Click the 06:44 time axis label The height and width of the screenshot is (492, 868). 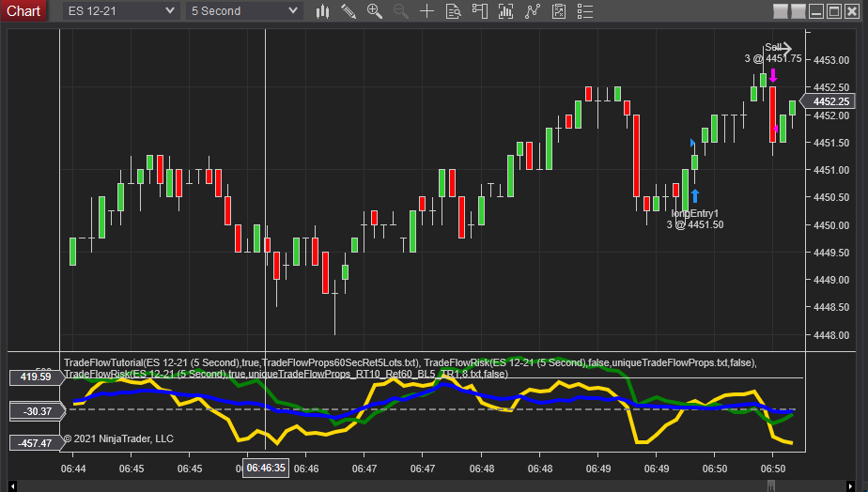click(x=73, y=469)
